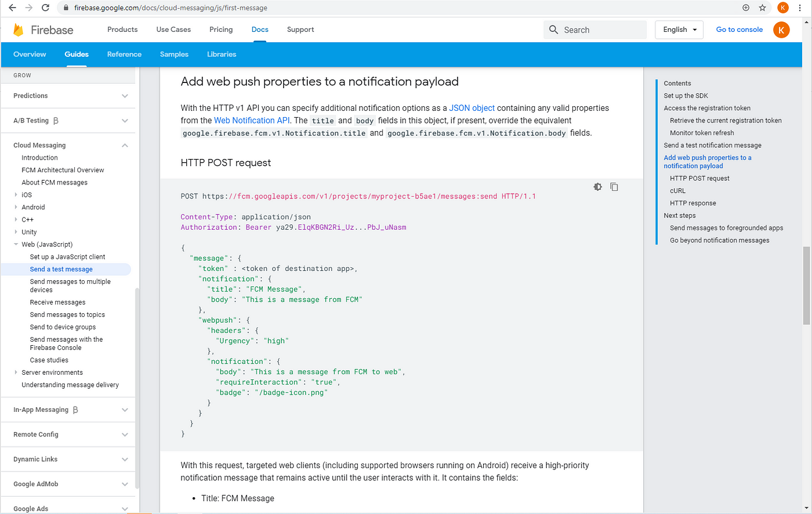Expand the iOS tree item arrow
The image size is (812, 514).
16,195
